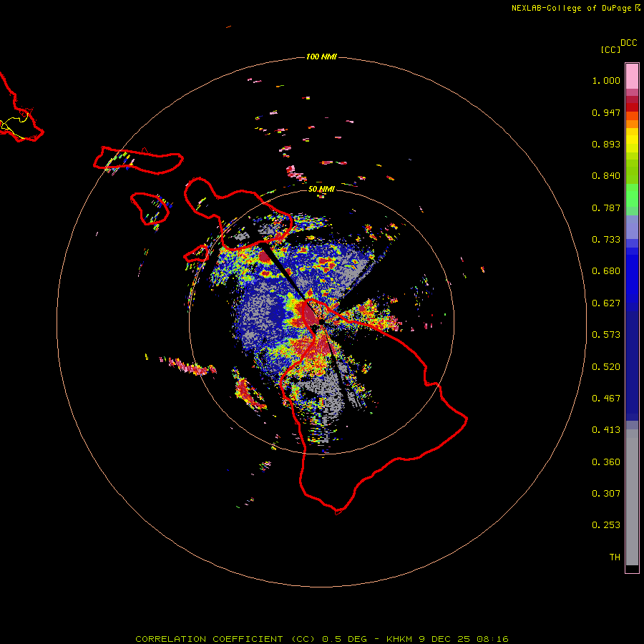Click the 0.253 color scale label
This screenshot has height=644, width=644.
point(606,525)
